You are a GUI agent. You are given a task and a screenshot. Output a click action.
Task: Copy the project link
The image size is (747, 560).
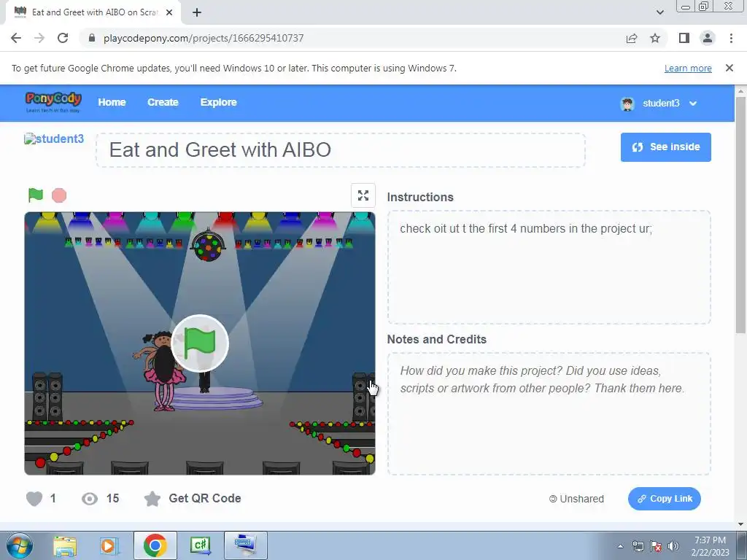click(664, 499)
